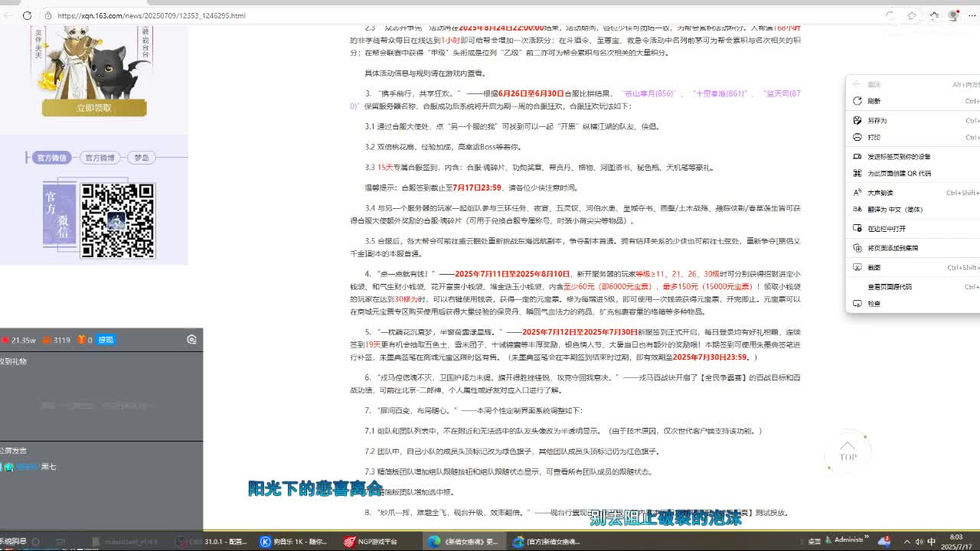The image size is (980, 551).
Task: Switch to the 官方微博 tab
Action: pos(100,158)
